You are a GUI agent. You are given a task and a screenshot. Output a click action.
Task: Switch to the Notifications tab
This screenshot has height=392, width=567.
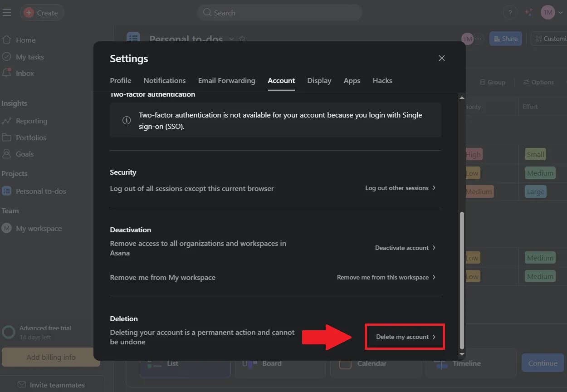click(x=165, y=80)
